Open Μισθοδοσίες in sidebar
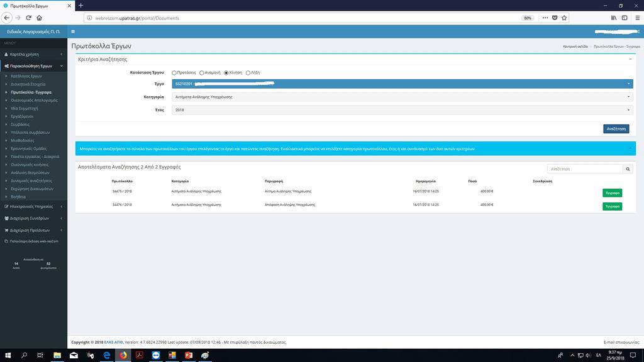The height and width of the screenshot is (362, 644). pos(22,140)
